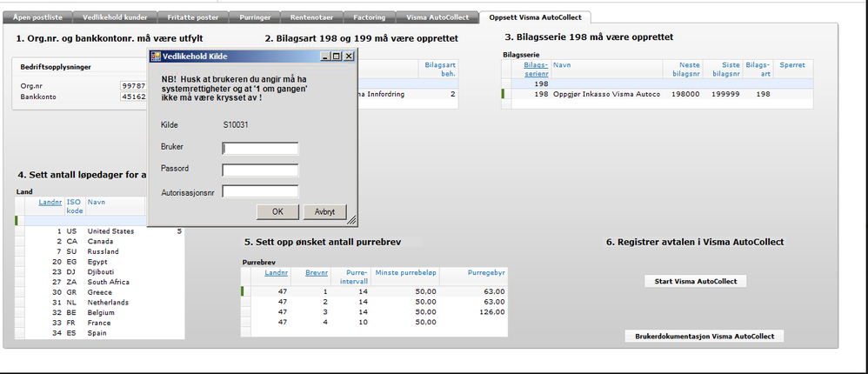The height and width of the screenshot is (374, 868).
Task: Click the Neste bilagsnr column header
Action: [683, 69]
